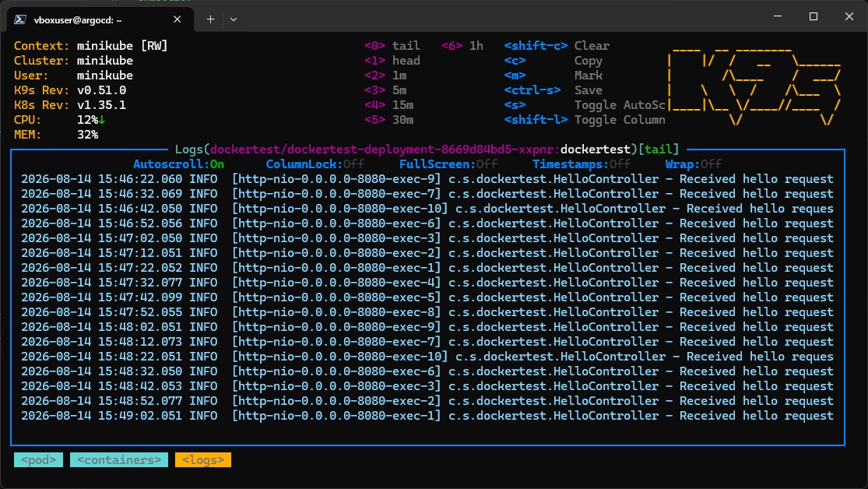This screenshot has width=868, height=489.
Task: Click log line timestamped 15:48:32.050
Action: [x=427, y=371]
